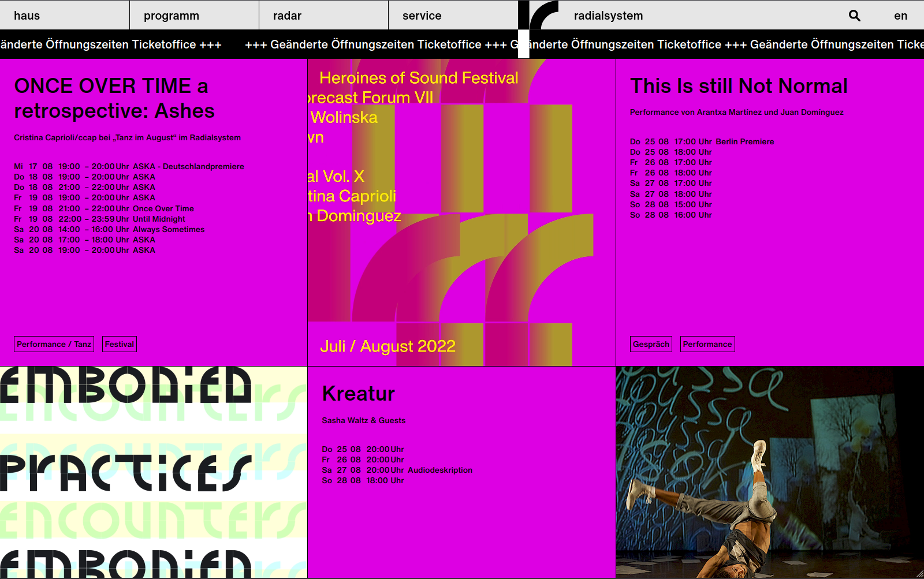Click Heroines of Sound Festival text

pyautogui.click(x=419, y=78)
